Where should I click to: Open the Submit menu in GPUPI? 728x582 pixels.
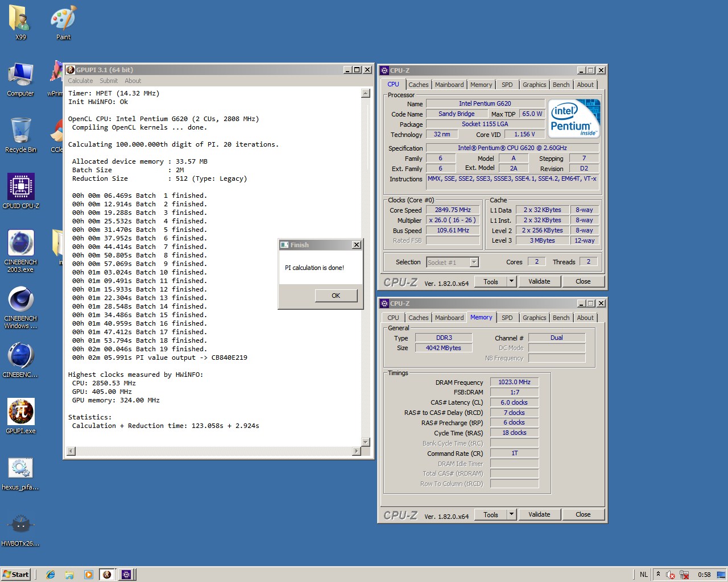click(x=109, y=81)
